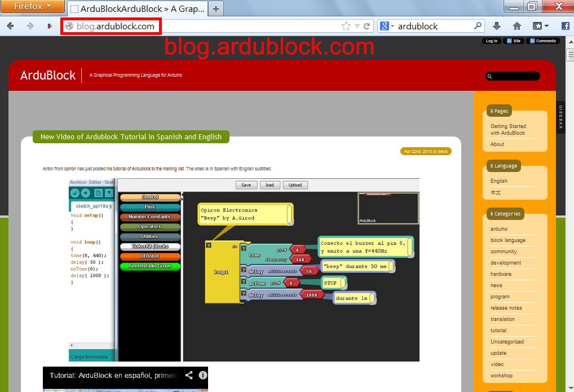Viewport: 574px width, 392px height.
Task: Click the load button in ArduBlock image
Action: (x=270, y=185)
